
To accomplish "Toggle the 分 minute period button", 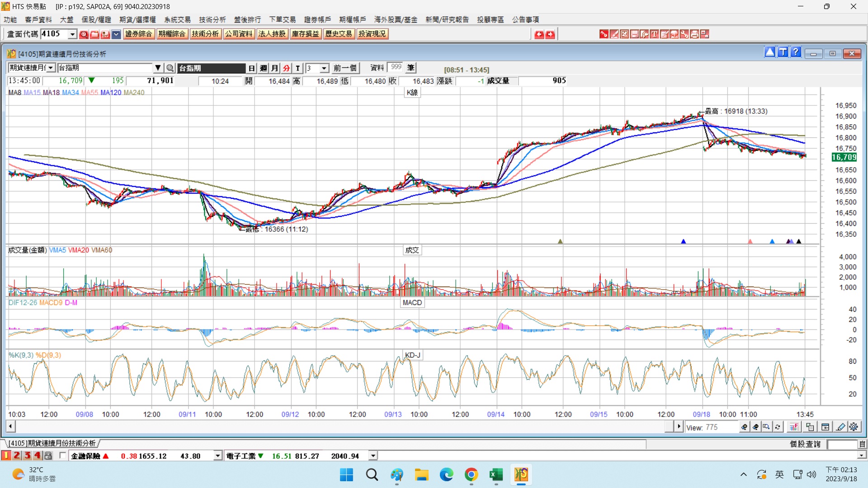I will (x=286, y=68).
